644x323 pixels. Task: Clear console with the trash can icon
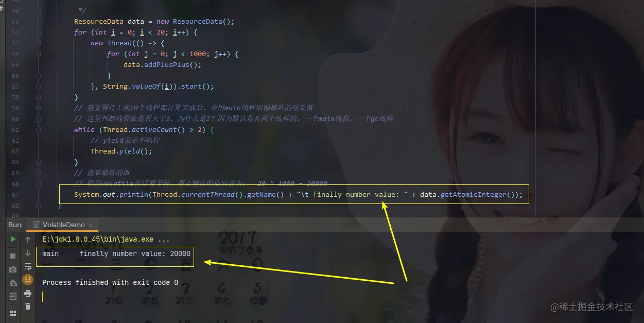click(x=28, y=307)
